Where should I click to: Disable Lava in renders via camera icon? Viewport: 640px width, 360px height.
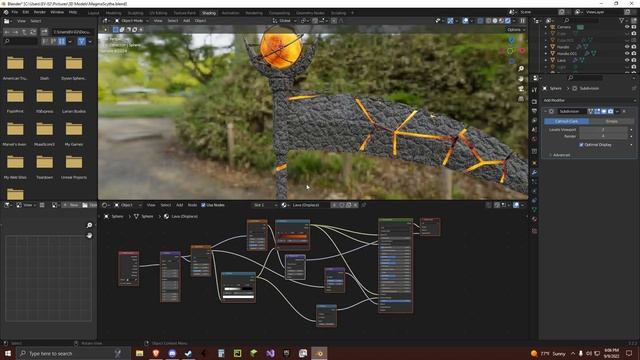(x=634, y=60)
